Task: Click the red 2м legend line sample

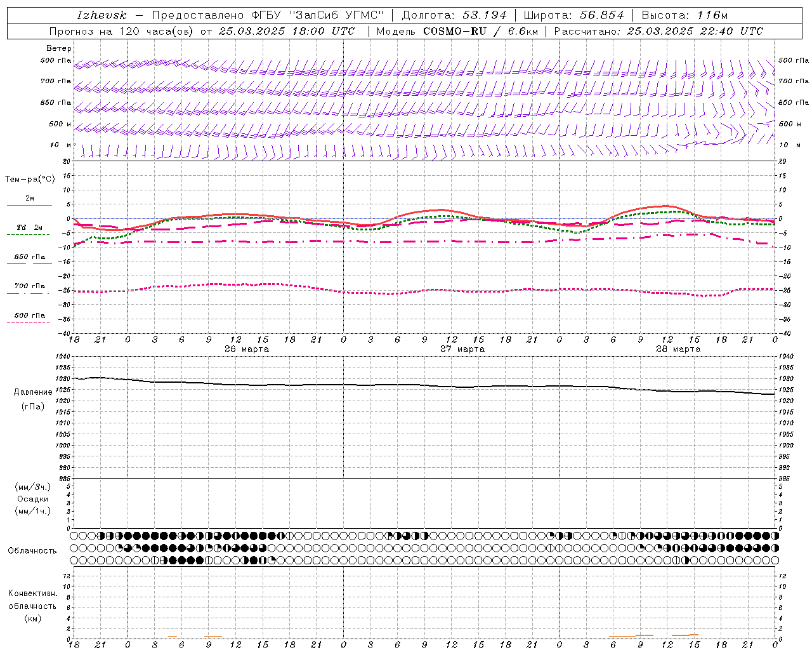Action: point(29,205)
